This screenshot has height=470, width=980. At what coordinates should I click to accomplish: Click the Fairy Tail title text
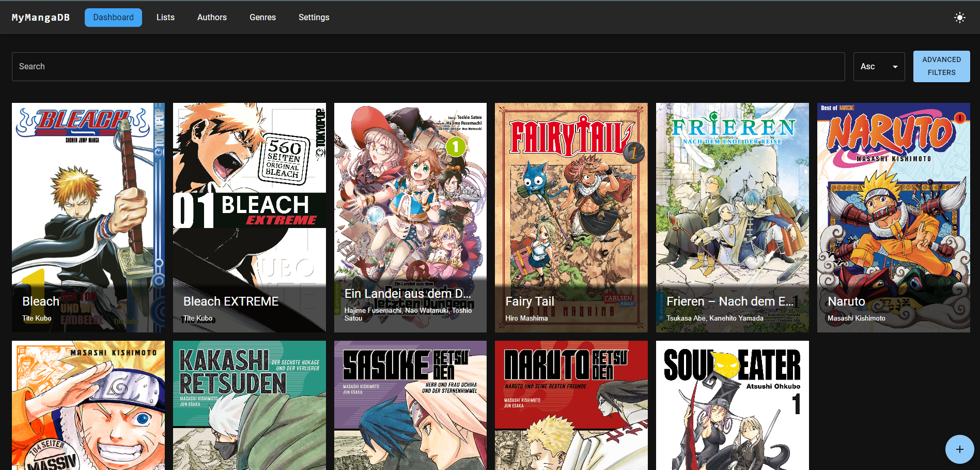pyautogui.click(x=530, y=301)
